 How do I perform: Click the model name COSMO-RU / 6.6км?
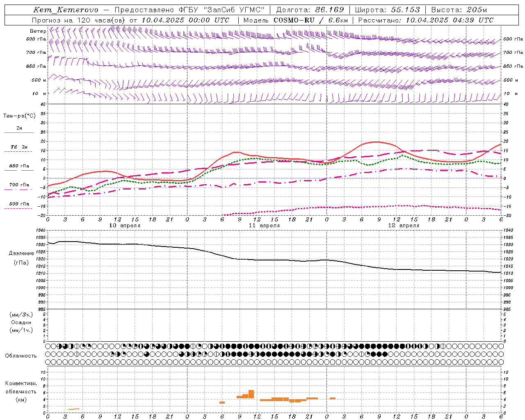pyautogui.click(x=311, y=20)
